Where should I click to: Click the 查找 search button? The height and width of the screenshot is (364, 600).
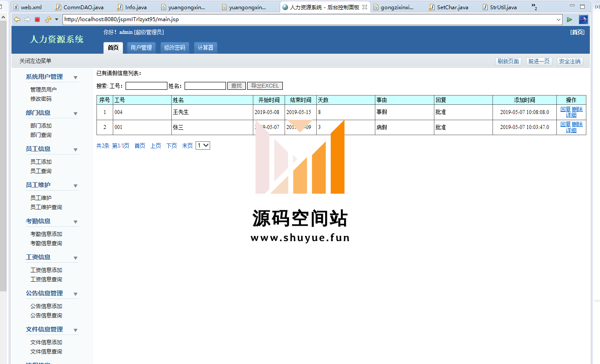click(x=237, y=86)
